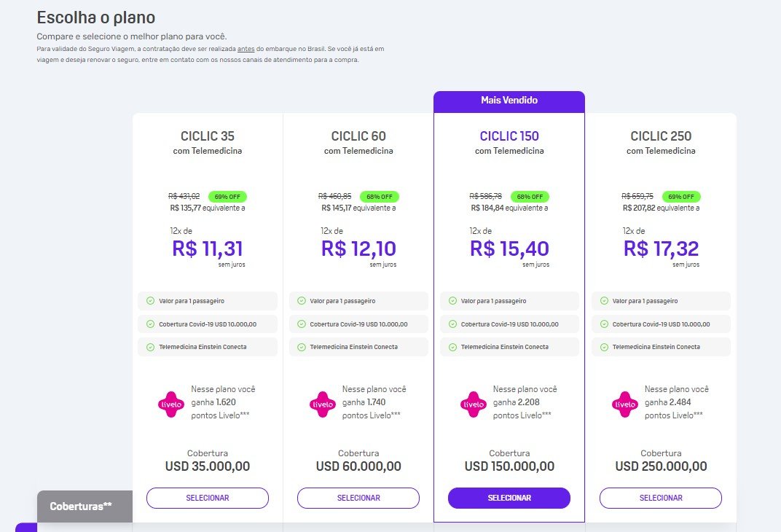Click the green check beside CICLIC 35 Telemedicina Einstein Conecta
This screenshot has width=781, height=532.
[x=150, y=347]
